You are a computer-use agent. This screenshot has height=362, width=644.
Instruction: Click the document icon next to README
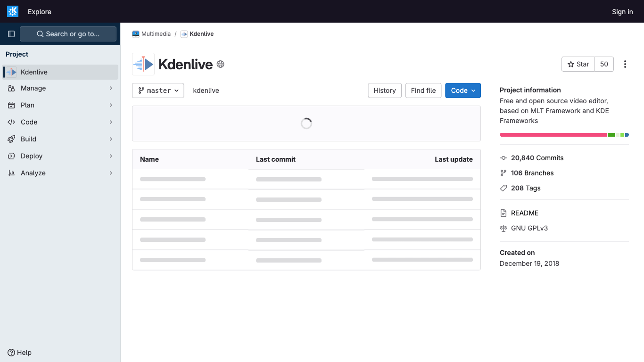click(x=504, y=213)
